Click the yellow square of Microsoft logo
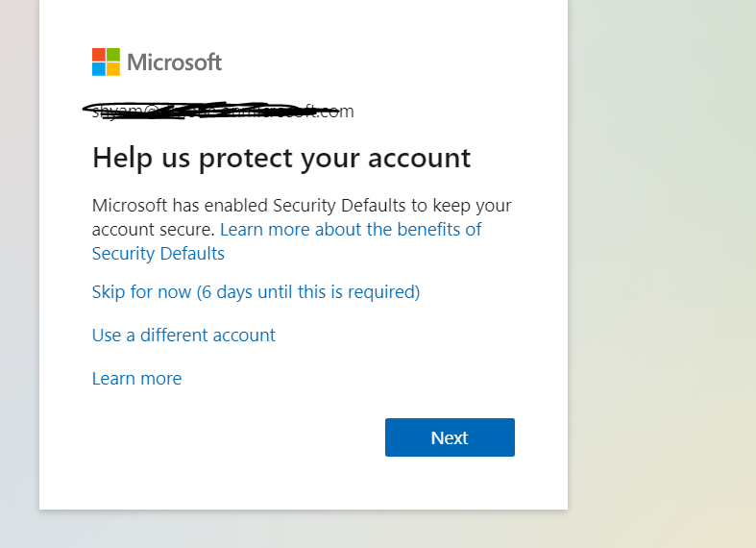 click(x=113, y=69)
